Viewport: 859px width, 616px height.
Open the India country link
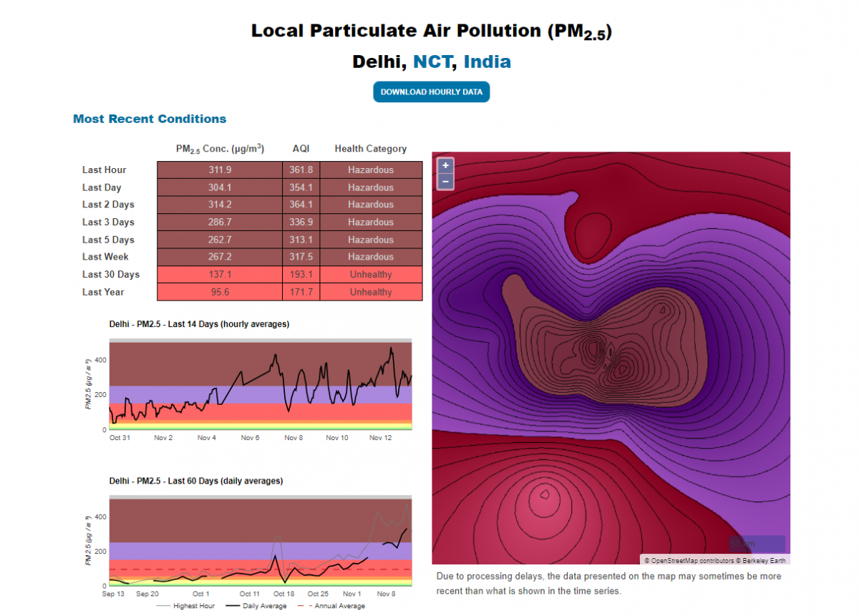pyautogui.click(x=487, y=62)
